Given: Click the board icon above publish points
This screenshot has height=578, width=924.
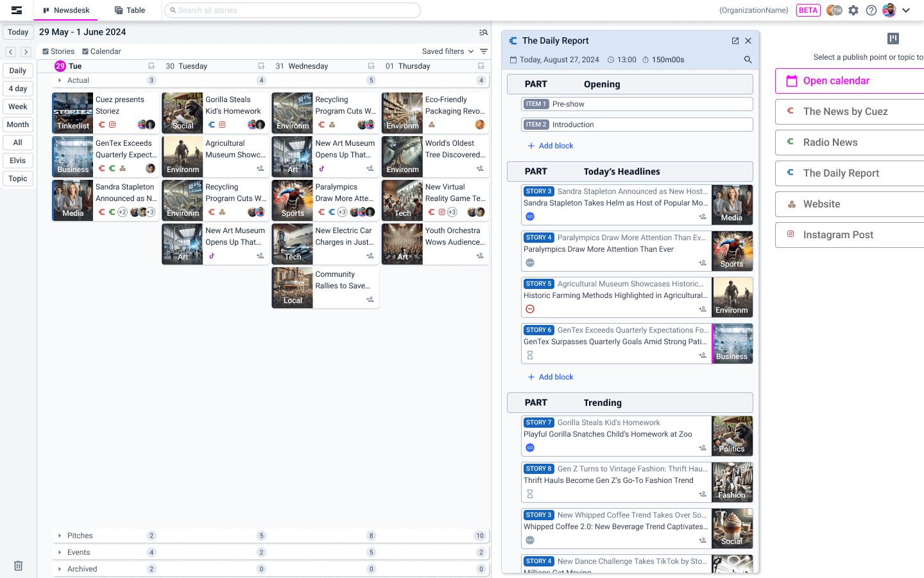Looking at the screenshot, I should (x=893, y=39).
